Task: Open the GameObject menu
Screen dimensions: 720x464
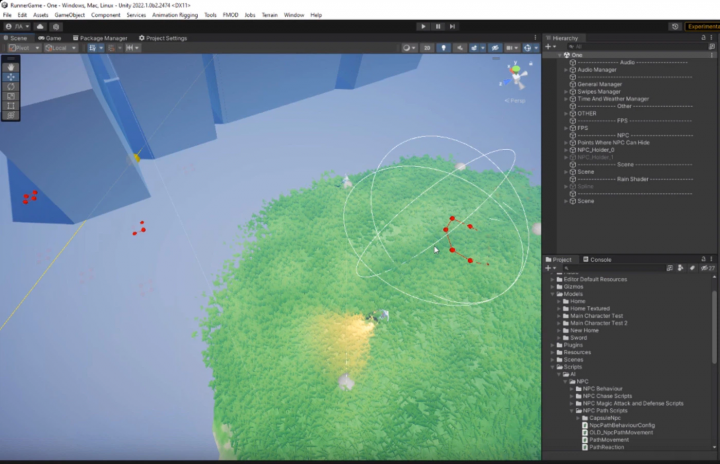Action: click(x=69, y=15)
